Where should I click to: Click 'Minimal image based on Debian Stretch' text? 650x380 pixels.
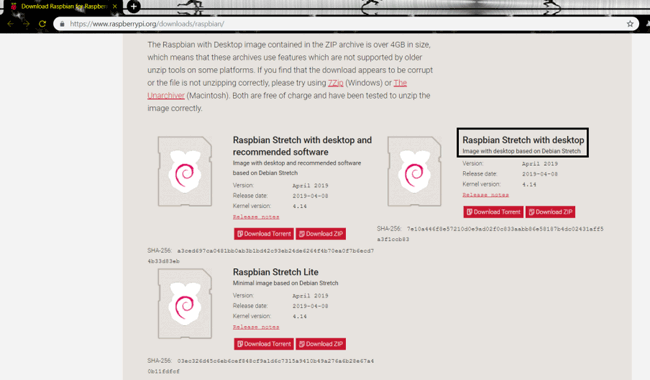click(285, 283)
